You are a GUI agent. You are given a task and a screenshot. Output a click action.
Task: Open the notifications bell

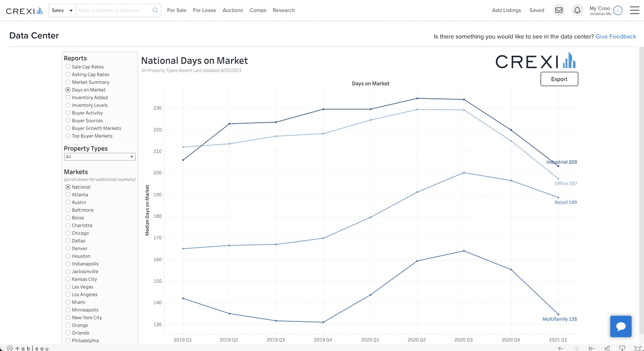pyautogui.click(x=577, y=10)
